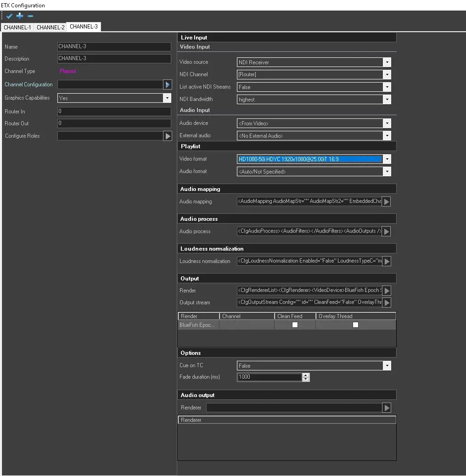Image resolution: width=466 pixels, height=476 pixels.
Task: Increase Fade duration with up stepper arrow
Action: click(306, 375)
